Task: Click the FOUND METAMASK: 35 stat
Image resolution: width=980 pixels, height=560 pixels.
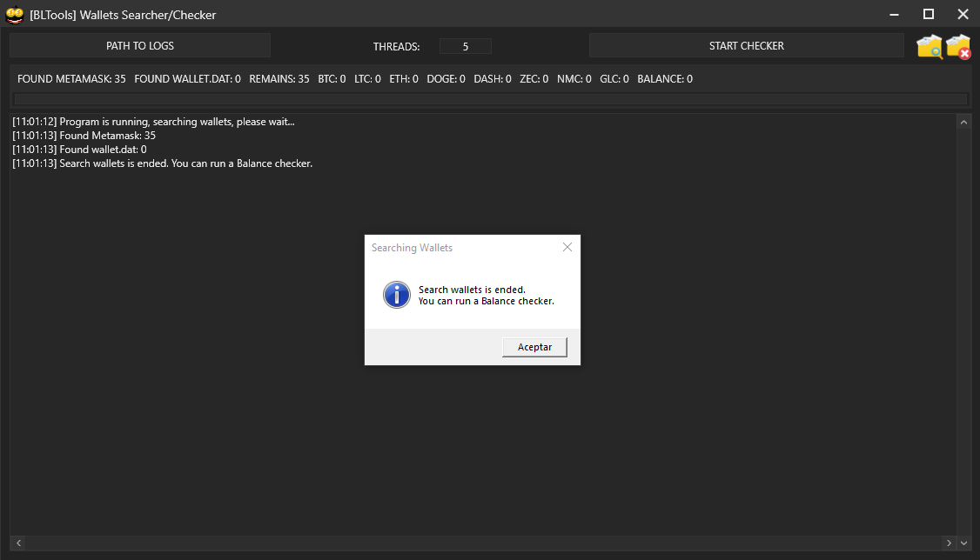Action: click(71, 78)
